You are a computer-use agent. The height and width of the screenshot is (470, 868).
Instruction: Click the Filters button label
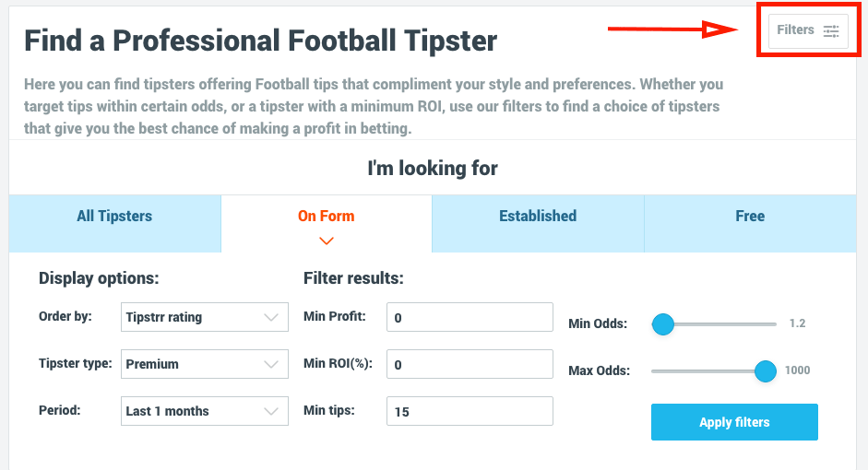795,30
